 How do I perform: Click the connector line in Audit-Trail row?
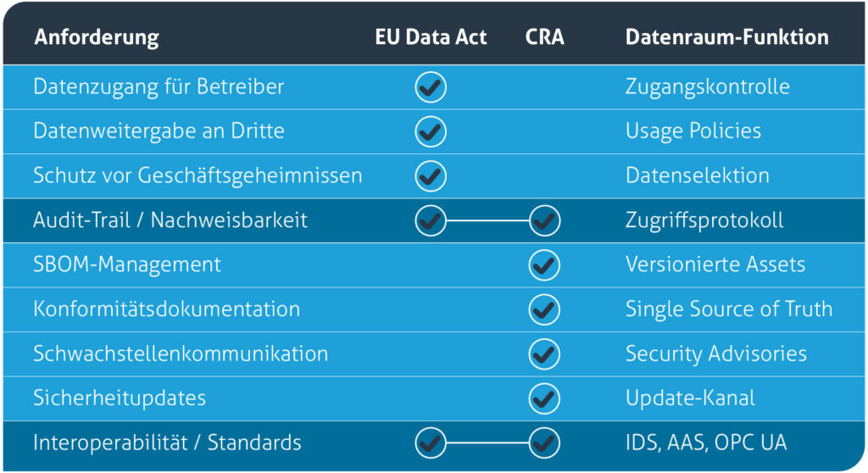click(487, 220)
